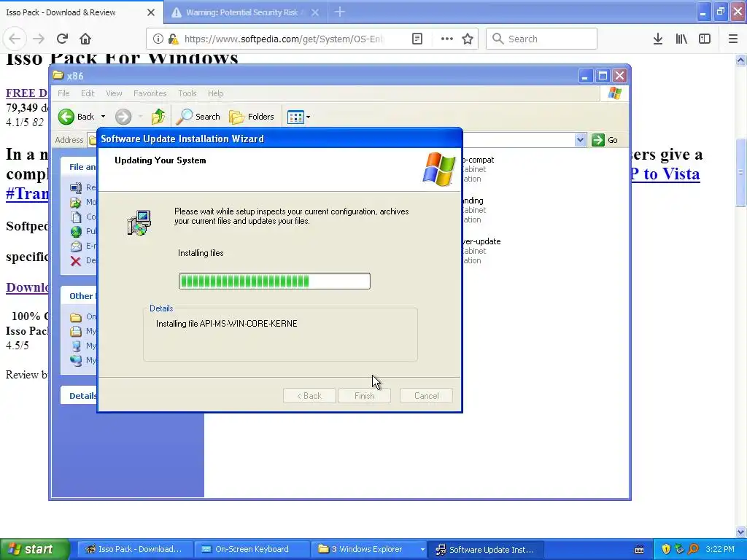Open Firefox library icon

tap(681, 39)
